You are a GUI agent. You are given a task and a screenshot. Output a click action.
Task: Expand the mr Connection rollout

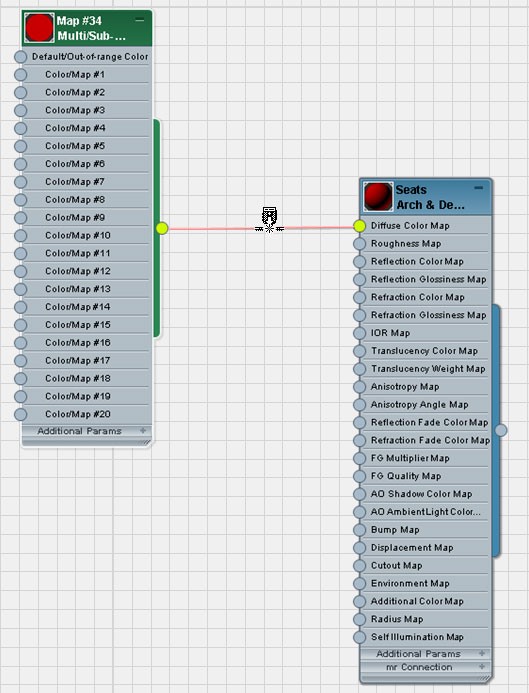click(482, 666)
